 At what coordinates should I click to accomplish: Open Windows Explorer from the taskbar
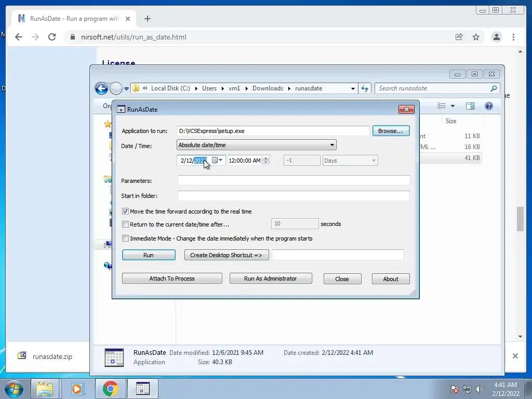(45, 389)
